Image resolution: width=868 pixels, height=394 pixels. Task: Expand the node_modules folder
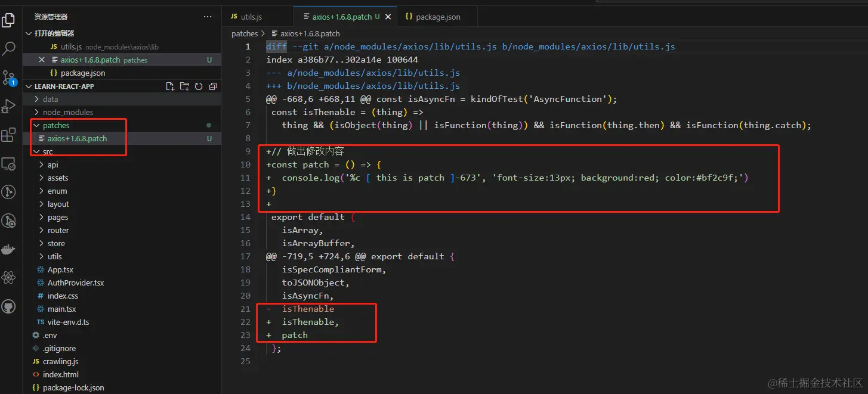[37, 112]
